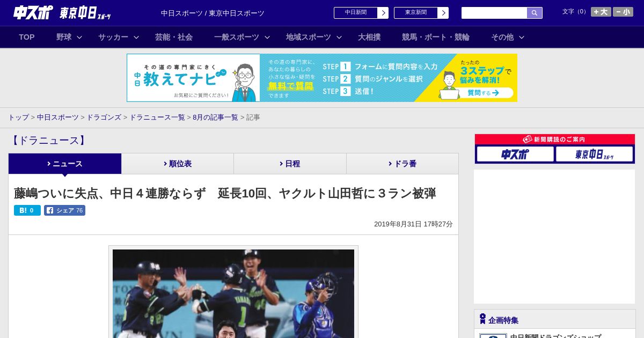
Task: Go to TOP in navigation bar
Action: (27, 37)
